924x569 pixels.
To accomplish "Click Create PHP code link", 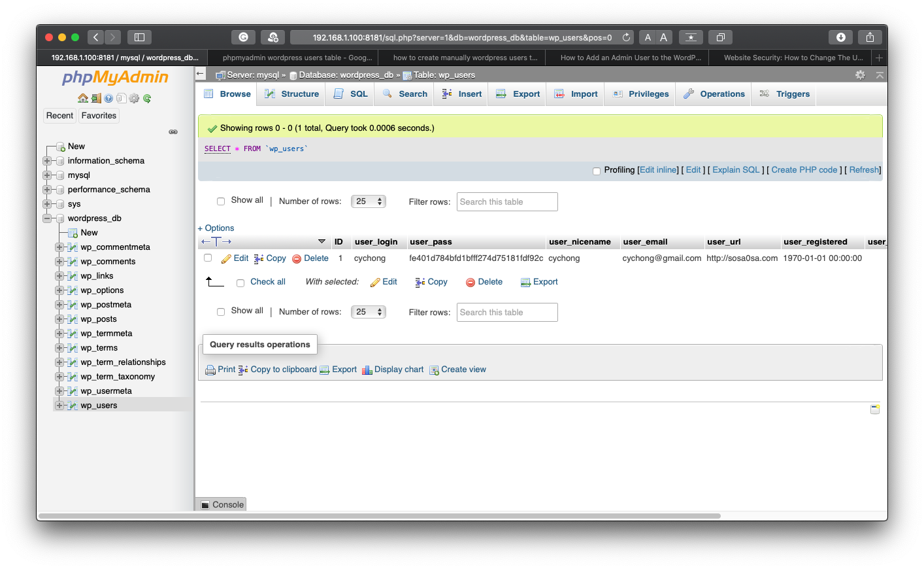I will (804, 170).
